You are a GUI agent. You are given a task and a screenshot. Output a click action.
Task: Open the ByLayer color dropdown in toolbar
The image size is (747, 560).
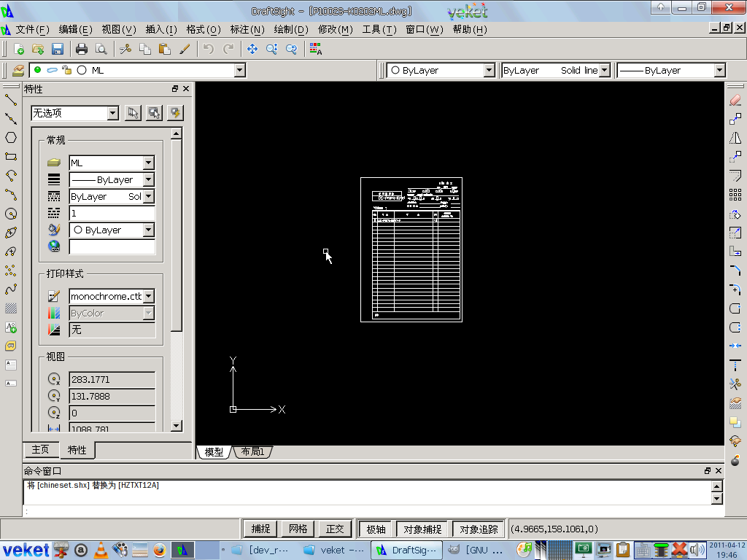click(489, 71)
